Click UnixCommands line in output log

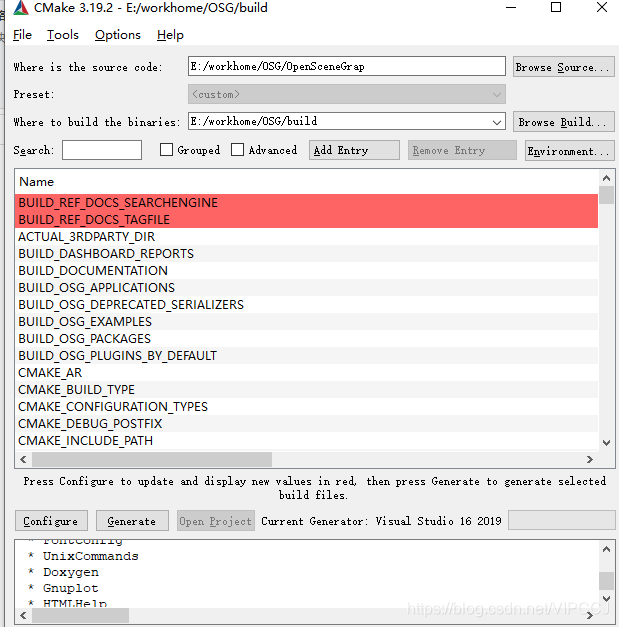point(90,556)
